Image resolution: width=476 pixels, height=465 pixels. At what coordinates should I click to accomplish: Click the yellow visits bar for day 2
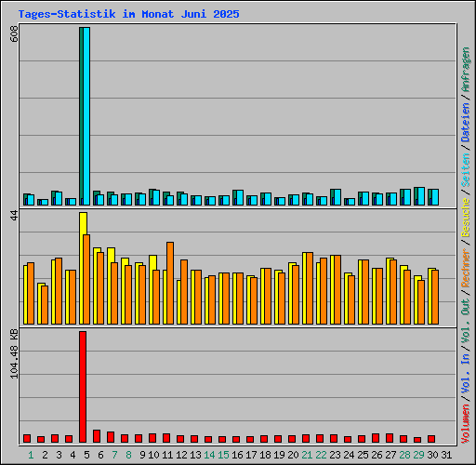click(x=40, y=303)
